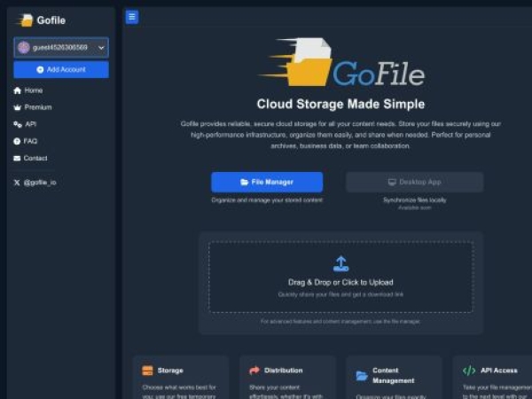
Task: Click the Storage drive icon
Action: coord(147,371)
